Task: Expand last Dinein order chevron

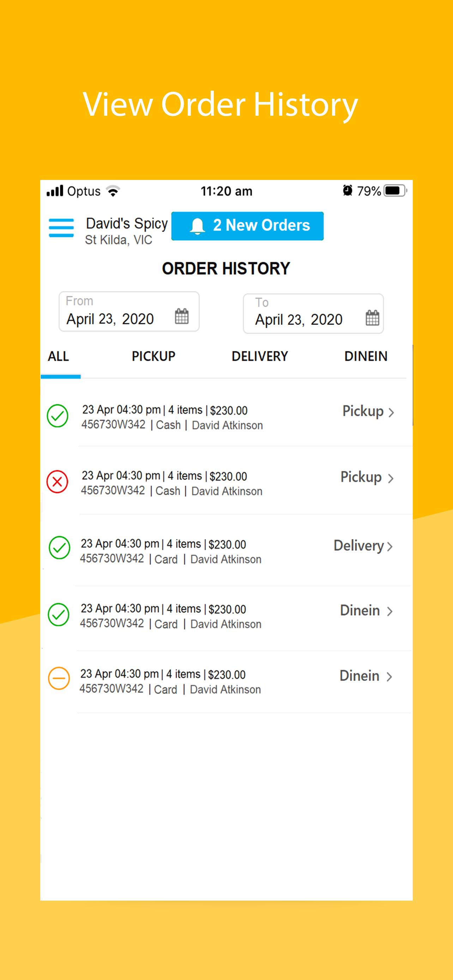Action: 389,677
